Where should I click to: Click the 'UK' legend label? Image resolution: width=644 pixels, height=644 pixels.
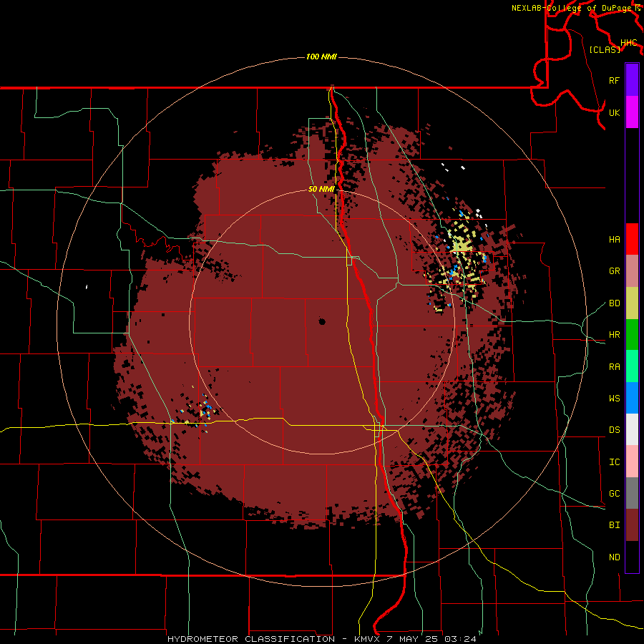pyautogui.click(x=615, y=113)
